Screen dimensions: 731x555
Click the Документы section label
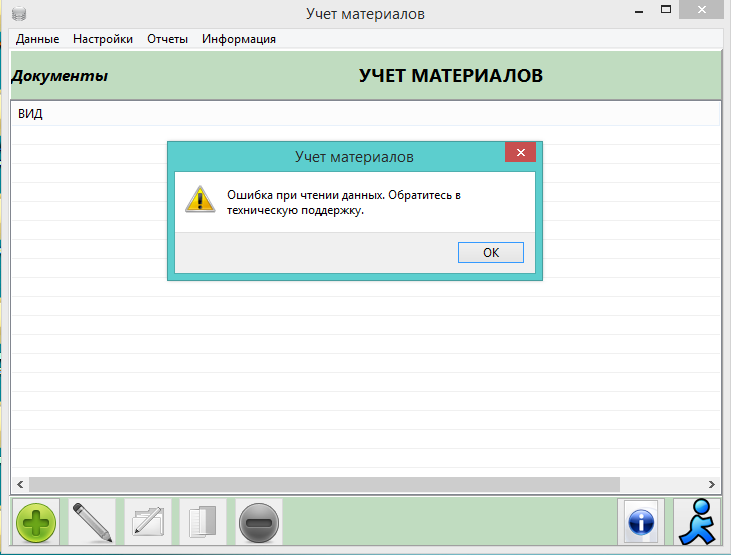(x=59, y=76)
